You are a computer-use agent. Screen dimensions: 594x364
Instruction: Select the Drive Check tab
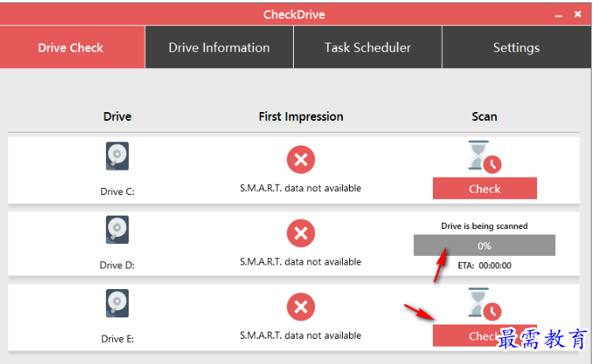point(72,47)
